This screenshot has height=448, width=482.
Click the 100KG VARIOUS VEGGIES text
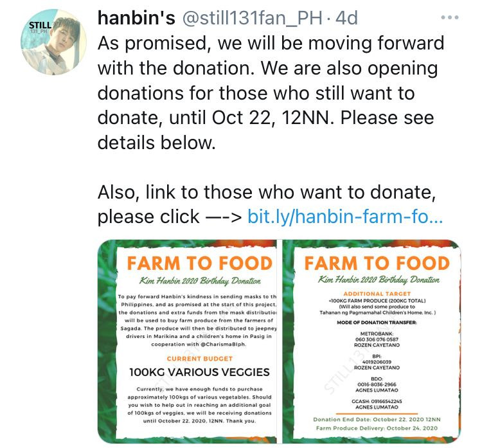[199, 372]
